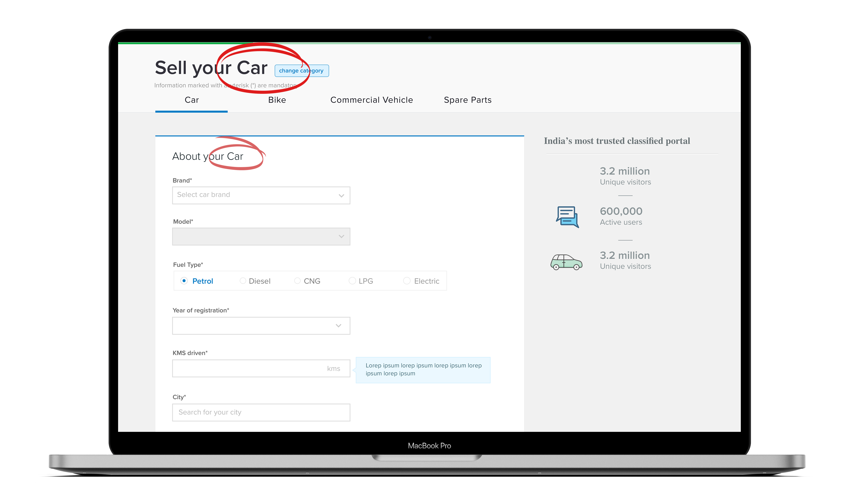
Task: Click the green car icon
Action: coord(566,262)
